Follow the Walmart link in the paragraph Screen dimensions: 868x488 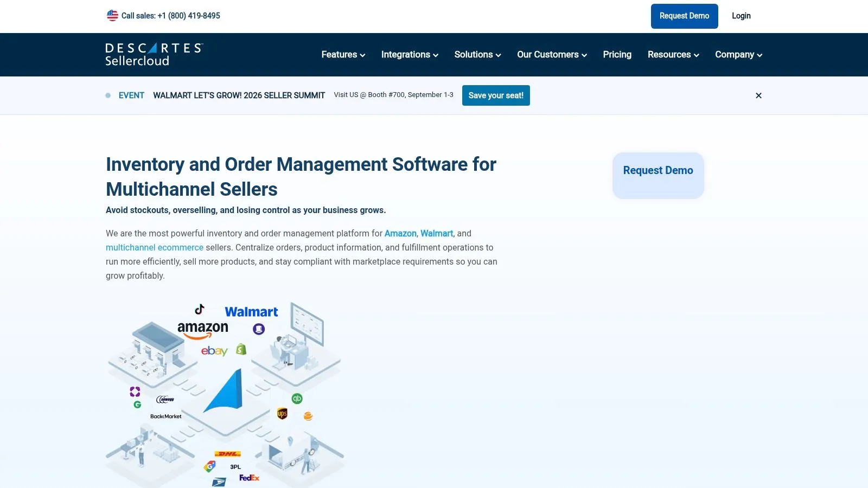tap(437, 234)
